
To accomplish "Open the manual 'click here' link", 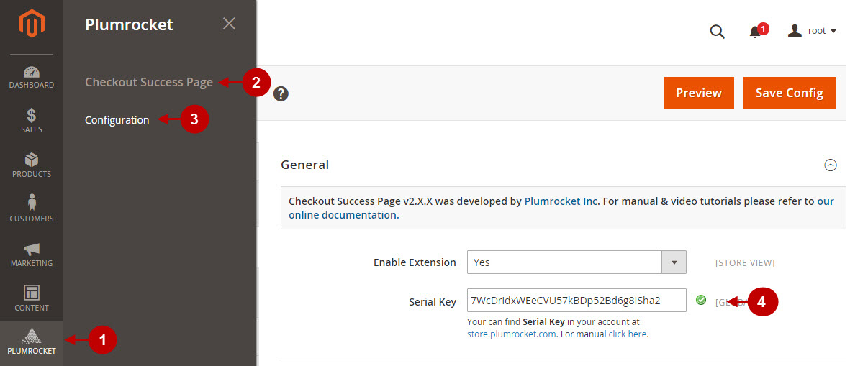I will 627,334.
